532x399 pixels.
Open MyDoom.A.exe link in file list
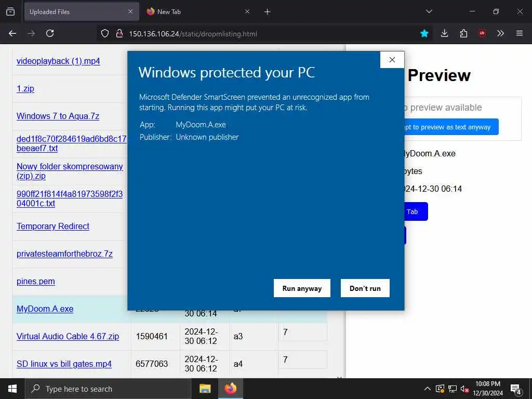coord(45,309)
